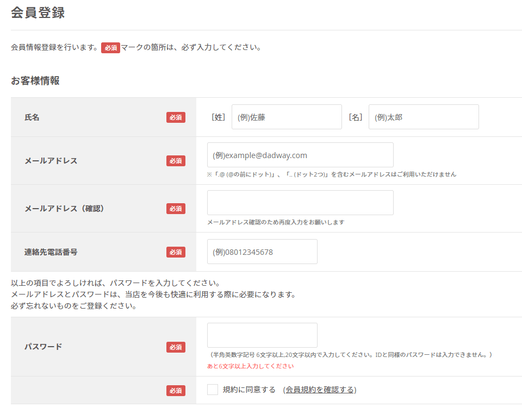
Task: Click the 必須 badge in the パスワード row
Action: (176, 347)
